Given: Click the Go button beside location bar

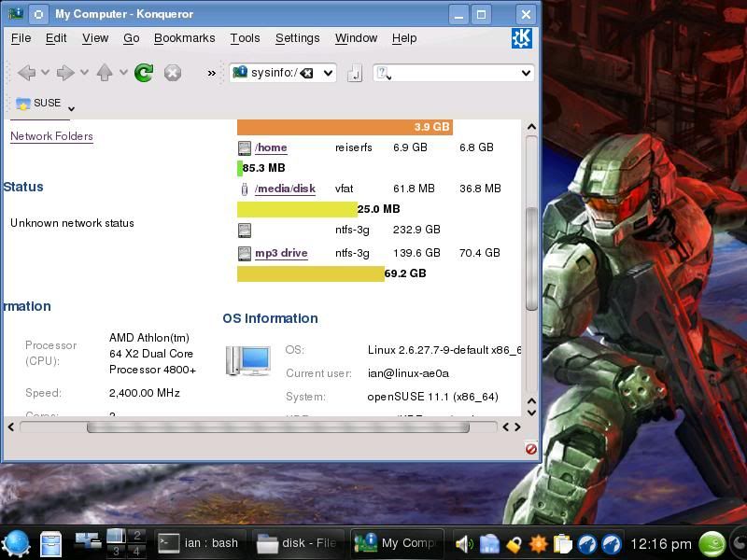Looking at the screenshot, I should pyautogui.click(x=355, y=74).
